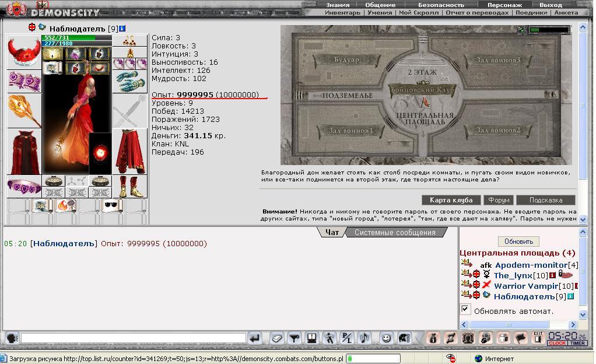Open Отчет о переводах link

pos(477,13)
